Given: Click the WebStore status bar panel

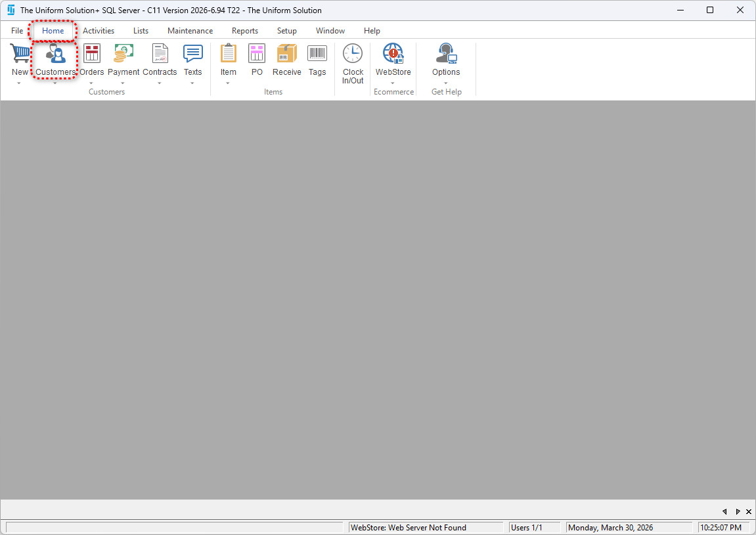Looking at the screenshot, I should click(426, 527).
